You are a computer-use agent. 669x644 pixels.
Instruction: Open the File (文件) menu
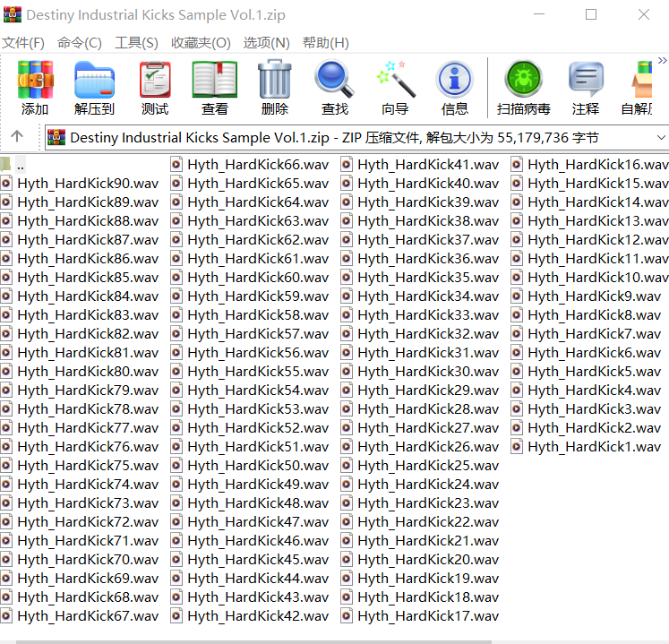click(23, 43)
